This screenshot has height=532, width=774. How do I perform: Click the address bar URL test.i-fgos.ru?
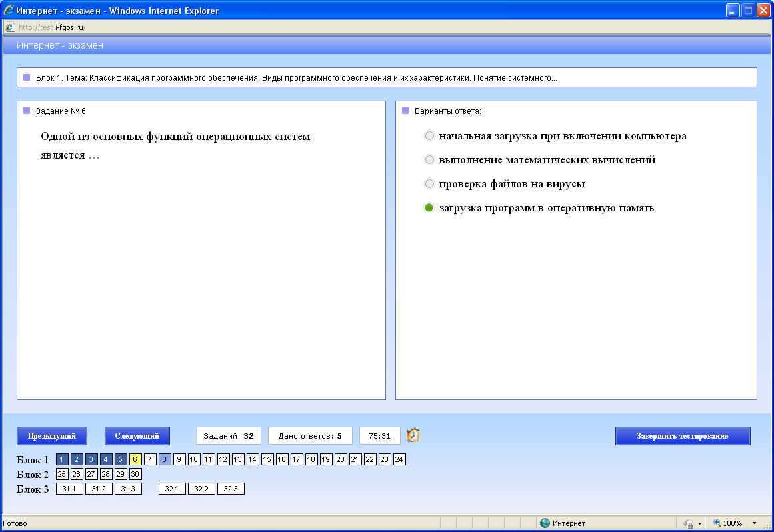tap(52, 27)
